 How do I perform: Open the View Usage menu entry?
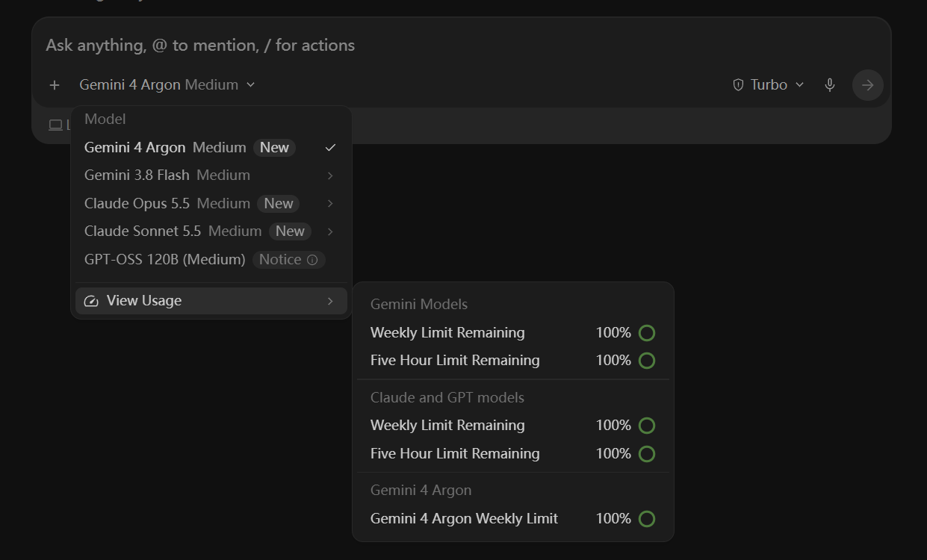pyautogui.click(x=211, y=301)
